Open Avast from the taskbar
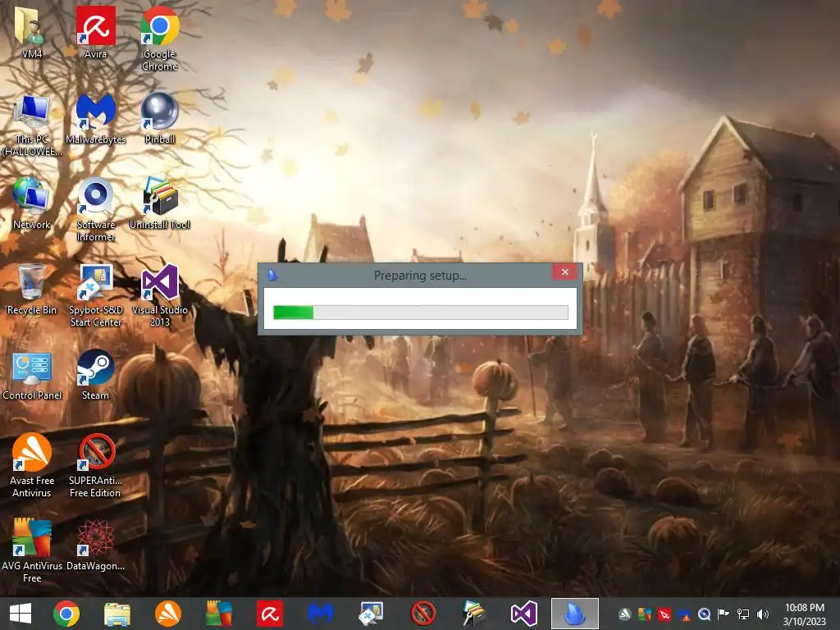The height and width of the screenshot is (630, 840). [x=167, y=614]
